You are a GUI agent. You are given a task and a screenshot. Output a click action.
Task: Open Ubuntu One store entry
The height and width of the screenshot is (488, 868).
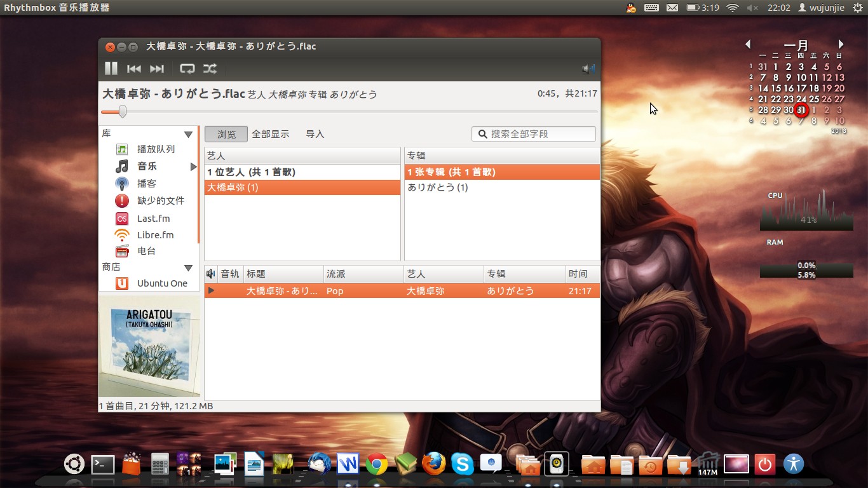point(162,283)
